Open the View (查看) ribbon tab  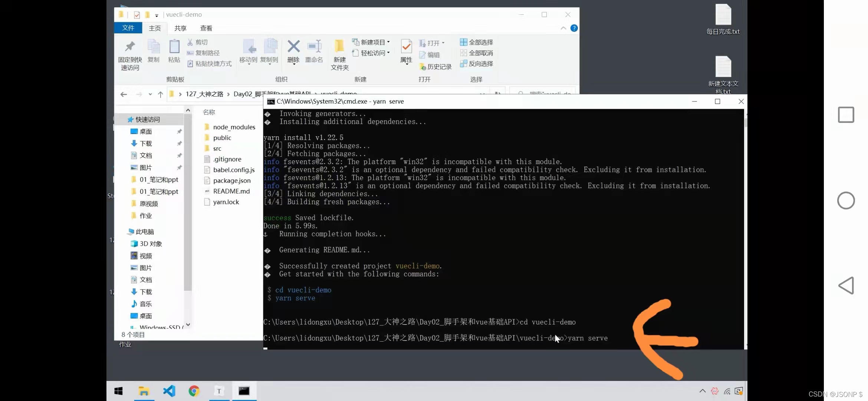[x=206, y=28]
